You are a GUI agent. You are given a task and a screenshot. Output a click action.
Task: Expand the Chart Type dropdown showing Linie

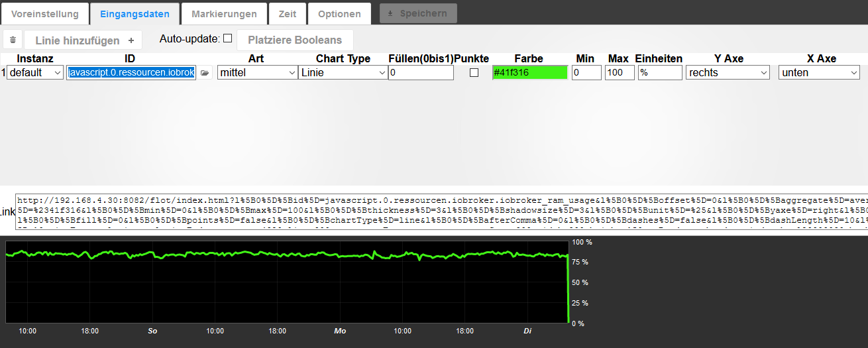343,72
